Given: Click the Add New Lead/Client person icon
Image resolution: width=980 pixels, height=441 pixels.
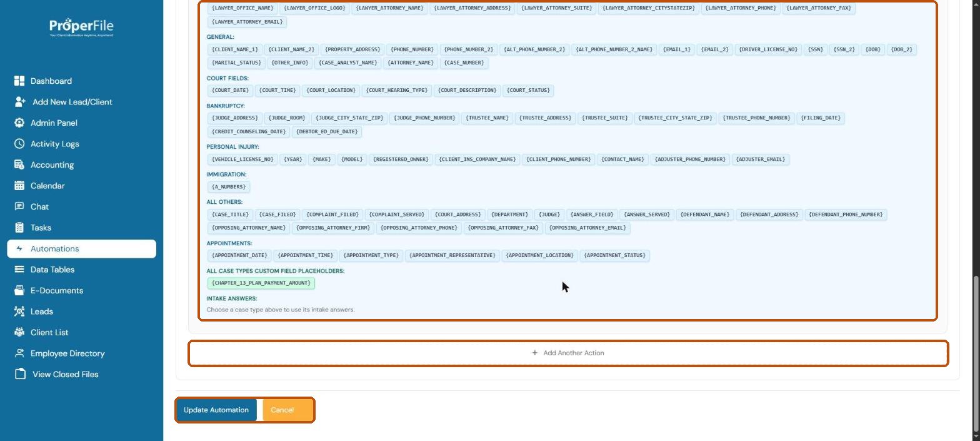Looking at the screenshot, I should (20, 101).
